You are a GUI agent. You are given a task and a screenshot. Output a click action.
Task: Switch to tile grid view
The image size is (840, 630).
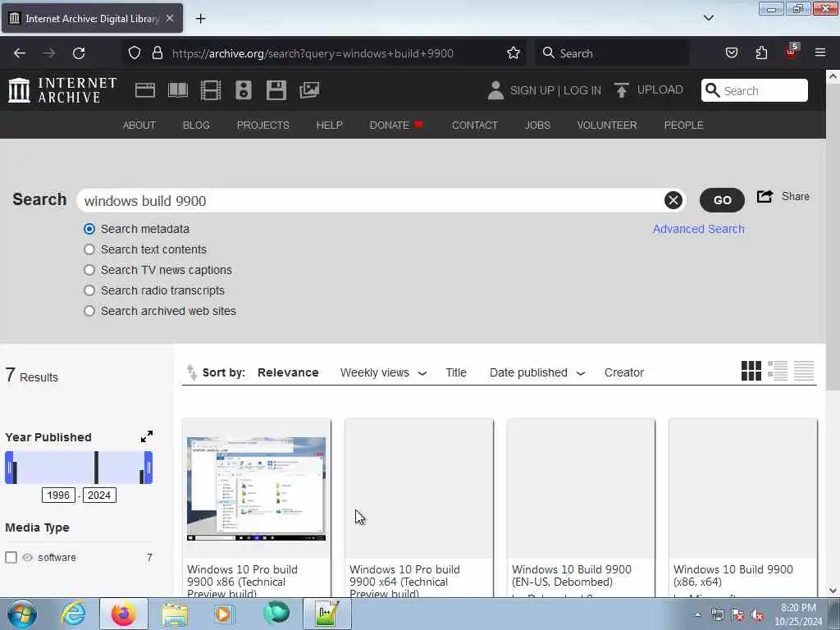(x=751, y=371)
